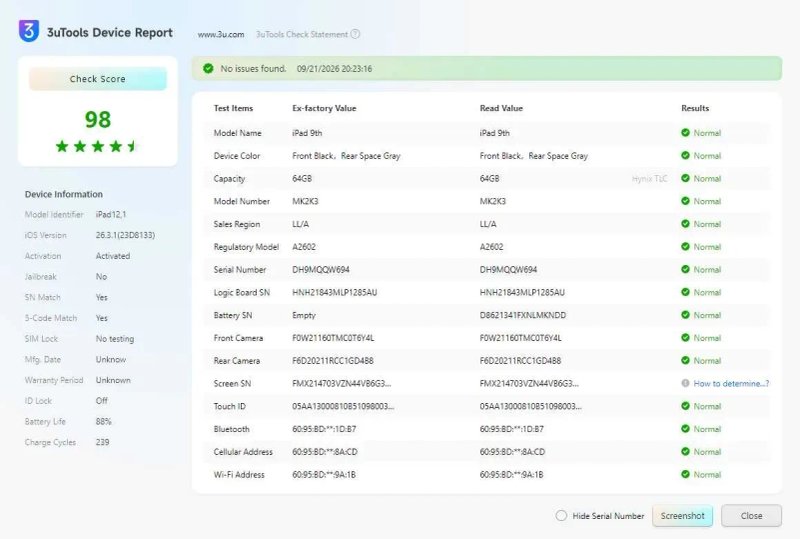Click the ex-factory Logic Board SN HNH21843MLP1285AU
This screenshot has height=539, width=800.
coord(334,292)
